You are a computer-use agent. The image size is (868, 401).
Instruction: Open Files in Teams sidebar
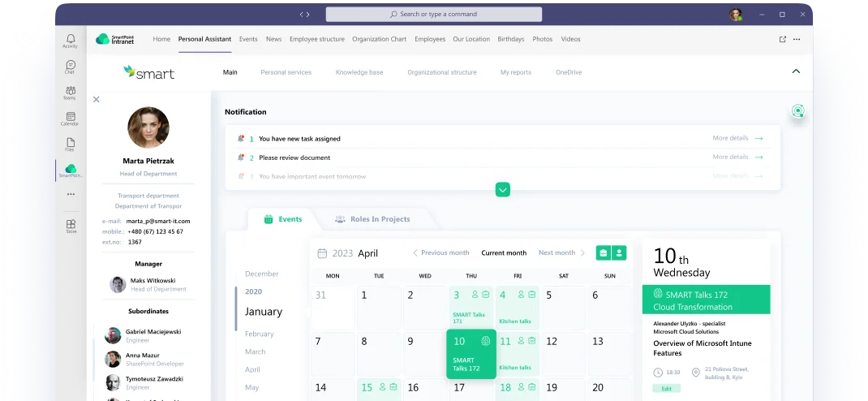pos(71,144)
